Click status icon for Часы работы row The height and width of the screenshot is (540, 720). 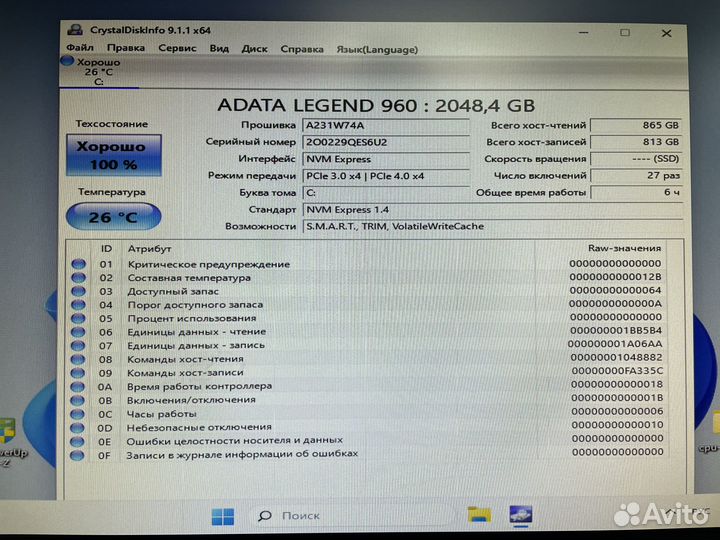(x=77, y=414)
